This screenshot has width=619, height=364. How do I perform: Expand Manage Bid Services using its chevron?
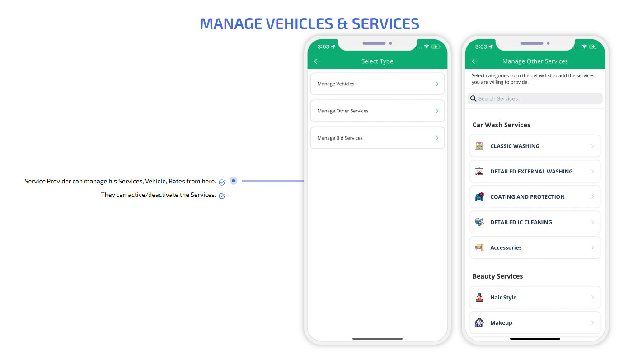coord(437,138)
